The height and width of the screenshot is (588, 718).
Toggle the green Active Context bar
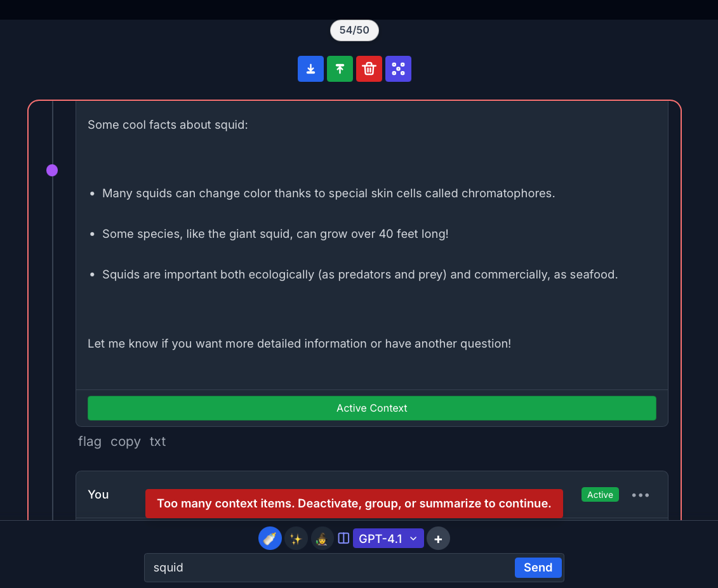(x=372, y=408)
